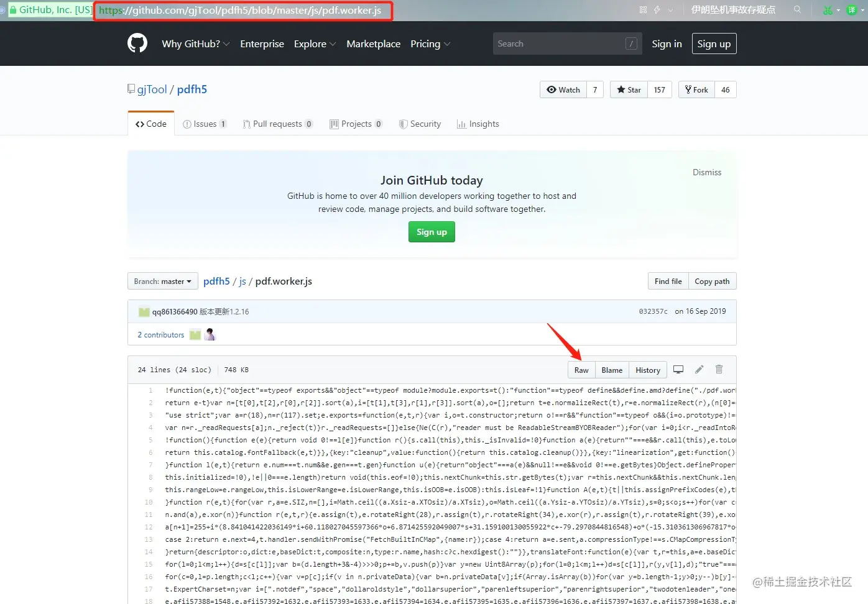Switch to the Issues tab

point(205,124)
